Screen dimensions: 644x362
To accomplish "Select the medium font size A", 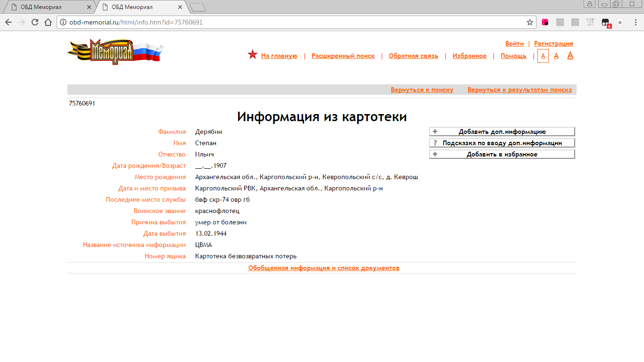I will point(556,56).
